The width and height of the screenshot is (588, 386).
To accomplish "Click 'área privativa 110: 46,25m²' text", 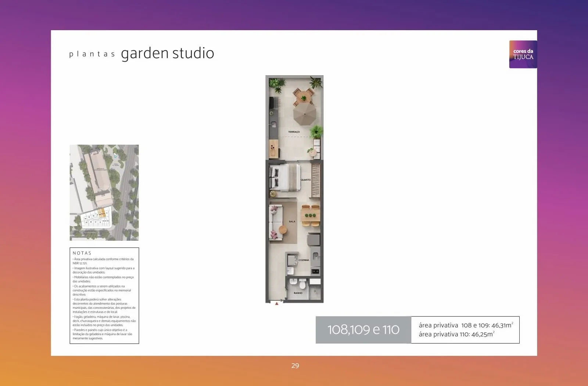I will pos(457,334).
